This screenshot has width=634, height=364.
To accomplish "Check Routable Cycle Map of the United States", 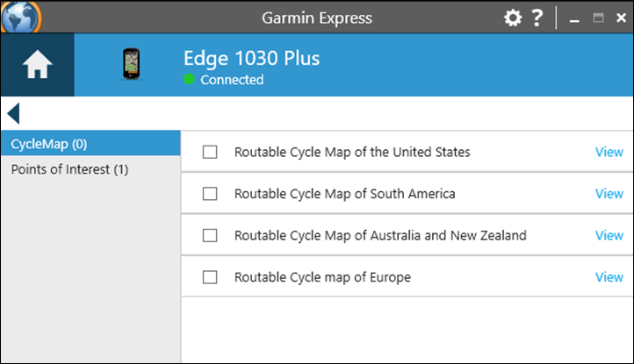I will coord(210,153).
